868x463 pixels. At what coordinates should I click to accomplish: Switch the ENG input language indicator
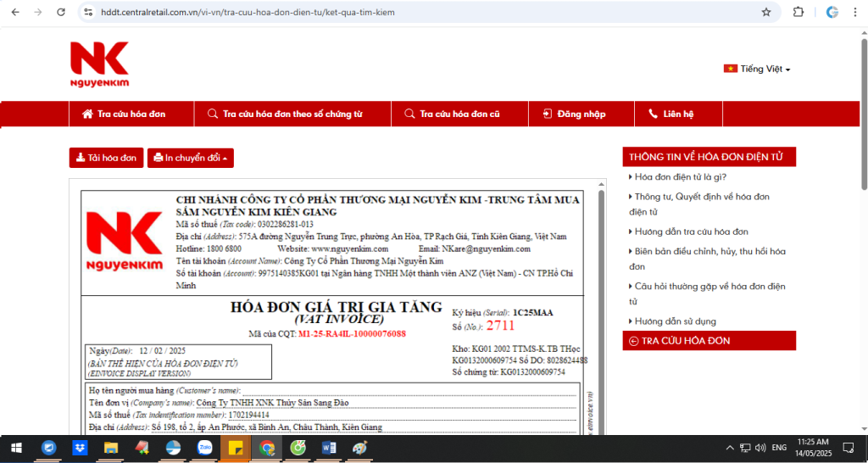tap(779, 448)
